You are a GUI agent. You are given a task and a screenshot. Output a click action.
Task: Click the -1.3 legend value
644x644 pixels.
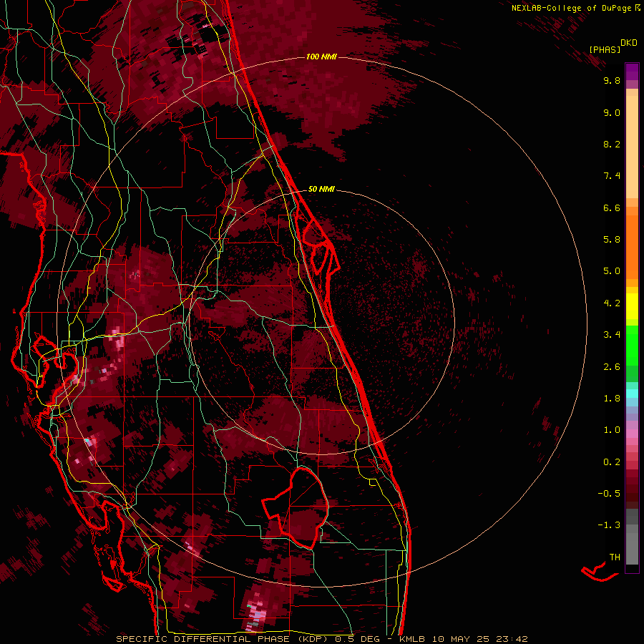point(609,525)
